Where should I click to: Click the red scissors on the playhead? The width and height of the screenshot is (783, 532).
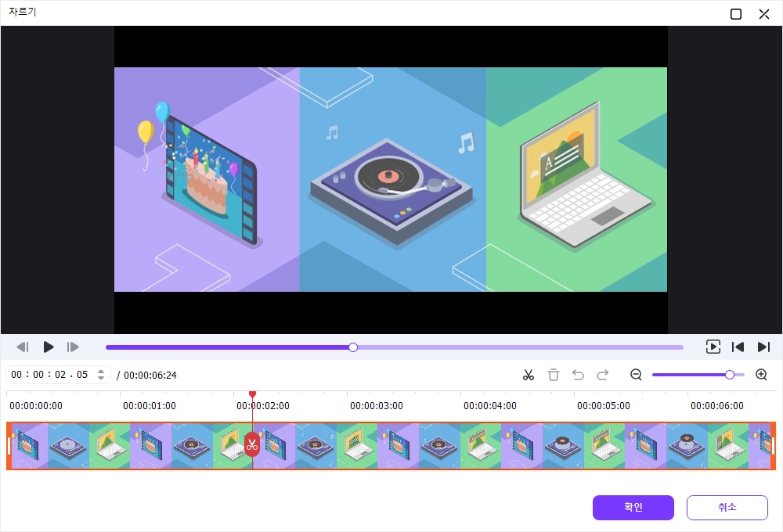tap(251, 445)
